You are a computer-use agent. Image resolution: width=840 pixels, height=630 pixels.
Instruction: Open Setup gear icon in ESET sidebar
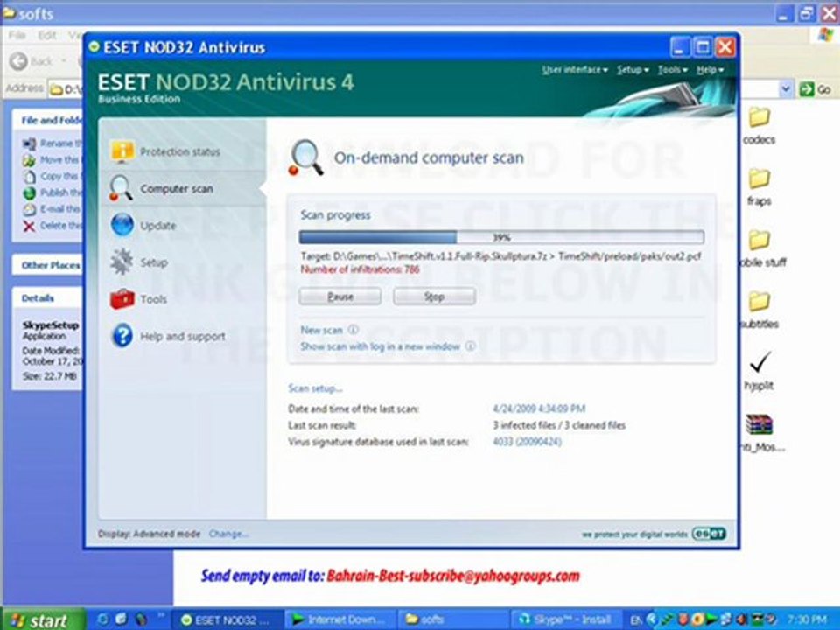122,262
